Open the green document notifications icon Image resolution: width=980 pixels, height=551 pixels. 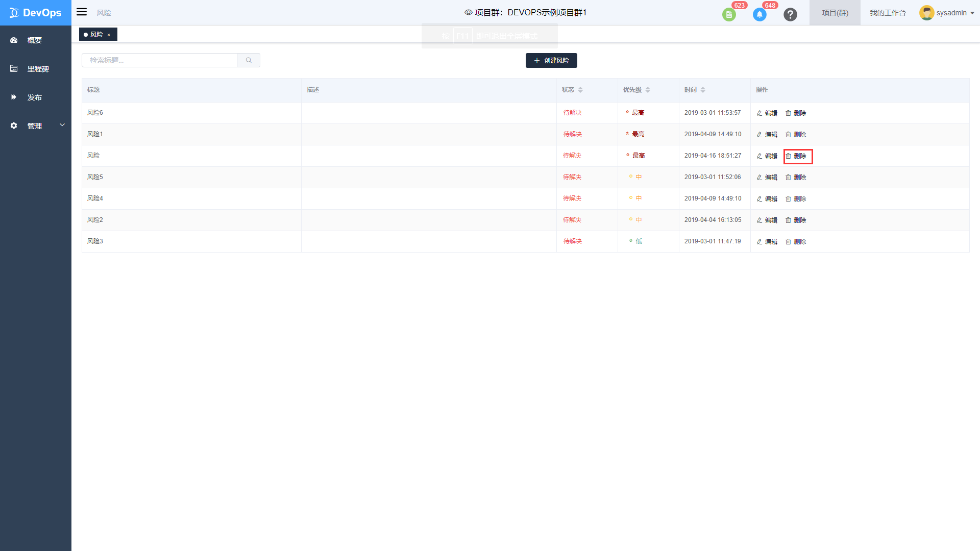tap(729, 15)
